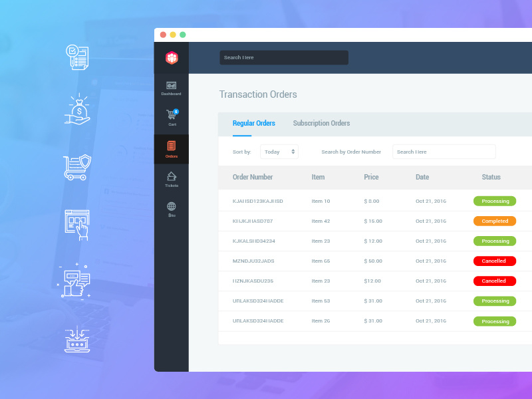Click the app logo at the sidebar top
This screenshot has height=399, width=532.
point(171,57)
